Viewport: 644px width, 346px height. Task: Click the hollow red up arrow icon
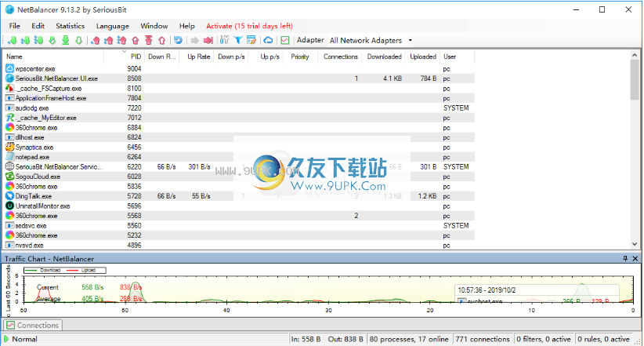[x=162, y=40]
